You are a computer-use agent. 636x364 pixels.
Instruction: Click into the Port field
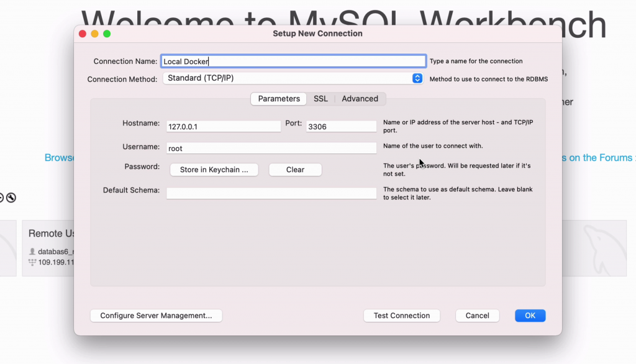click(341, 126)
